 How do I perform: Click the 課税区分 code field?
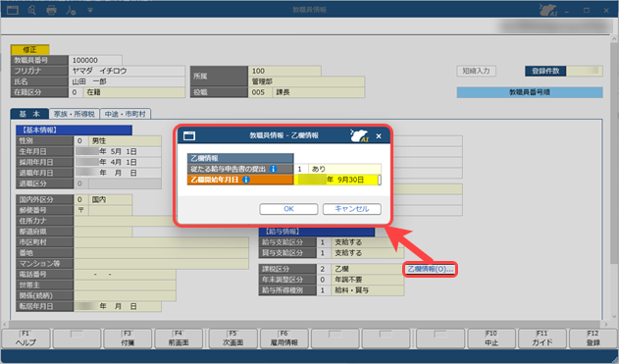click(324, 269)
